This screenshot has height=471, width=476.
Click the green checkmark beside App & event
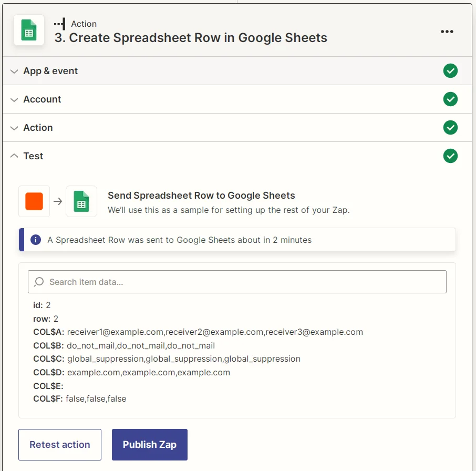(450, 70)
